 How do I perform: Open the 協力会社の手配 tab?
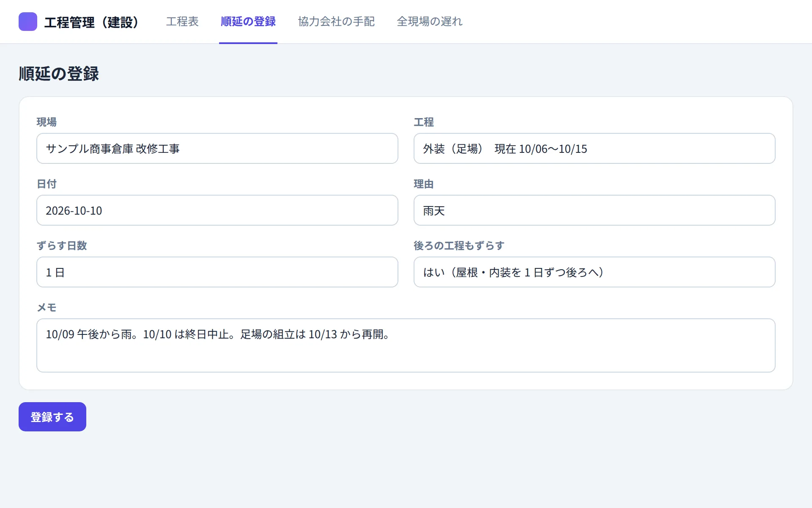pos(336,22)
